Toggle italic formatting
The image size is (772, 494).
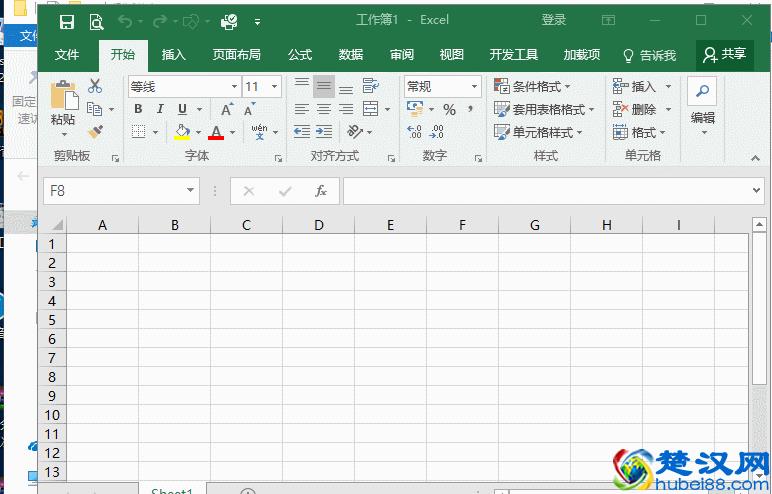(161, 109)
